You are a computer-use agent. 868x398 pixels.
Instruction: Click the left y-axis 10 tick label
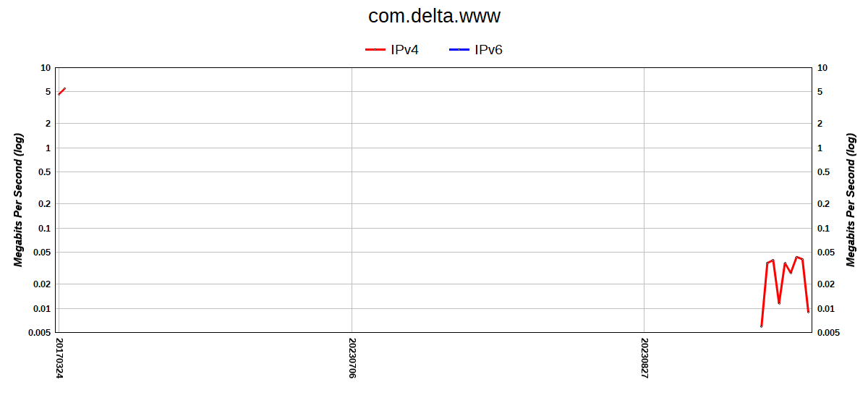pos(46,68)
